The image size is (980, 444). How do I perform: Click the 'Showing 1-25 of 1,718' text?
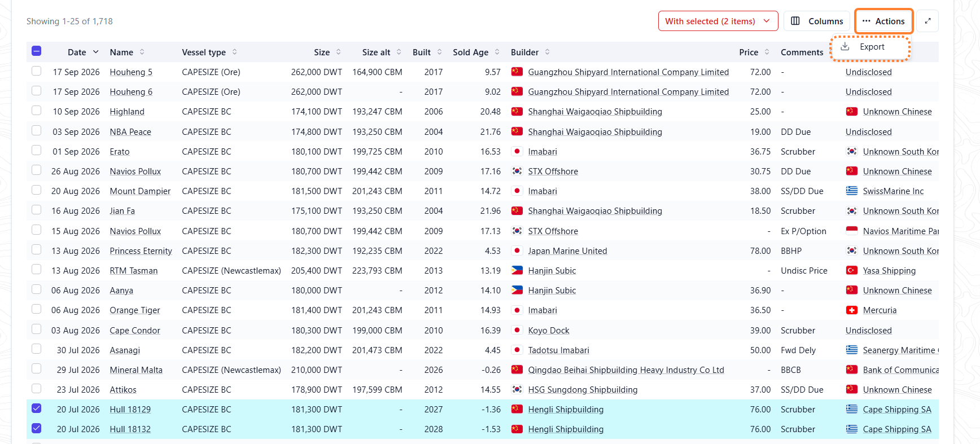(69, 21)
